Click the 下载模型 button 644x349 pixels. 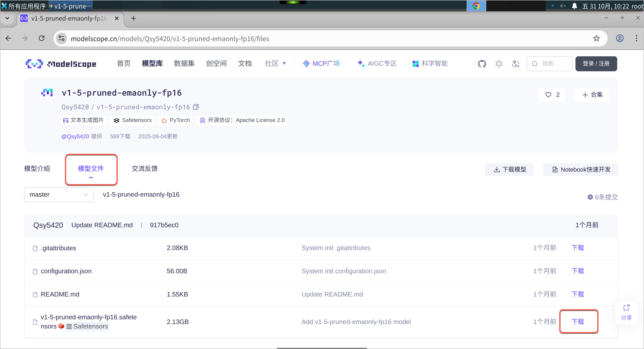[509, 170]
